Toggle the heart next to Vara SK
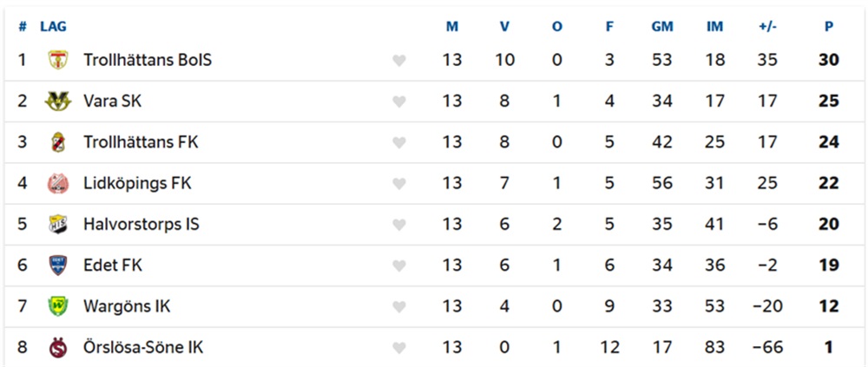The height and width of the screenshot is (367, 868). (x=398, y=102)
